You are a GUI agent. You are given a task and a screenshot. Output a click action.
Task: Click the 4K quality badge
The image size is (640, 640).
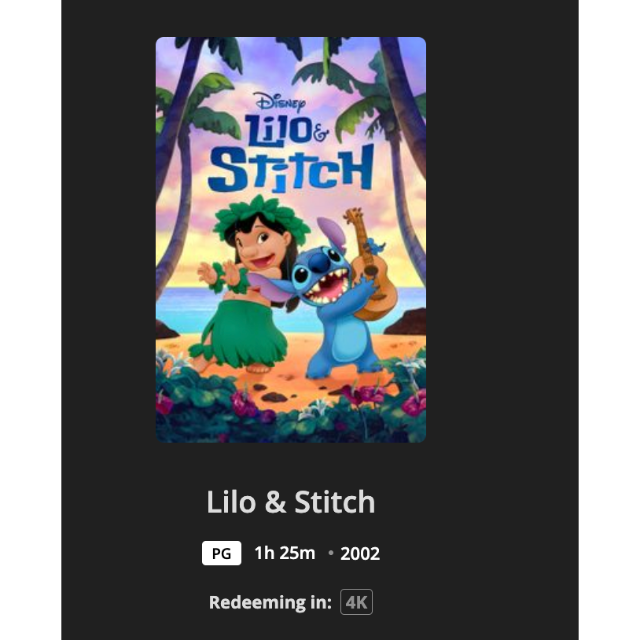(x=356, y=602)
